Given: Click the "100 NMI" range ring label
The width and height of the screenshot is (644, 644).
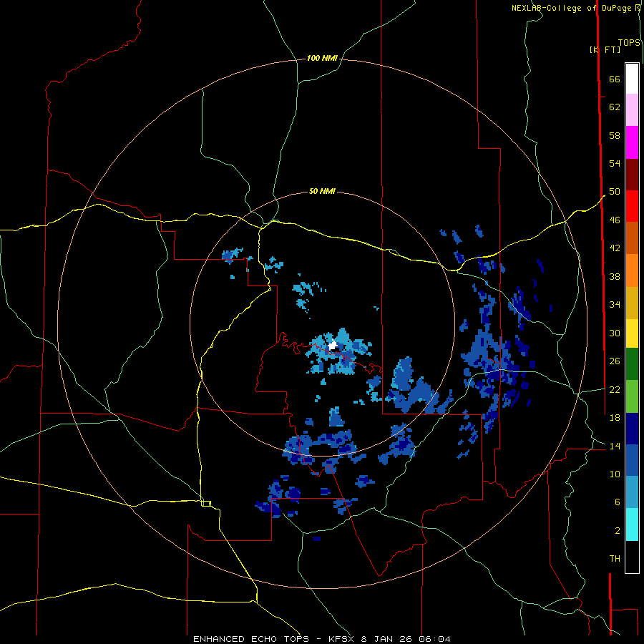Looking at the screenshot, I should tap(322, 59).
